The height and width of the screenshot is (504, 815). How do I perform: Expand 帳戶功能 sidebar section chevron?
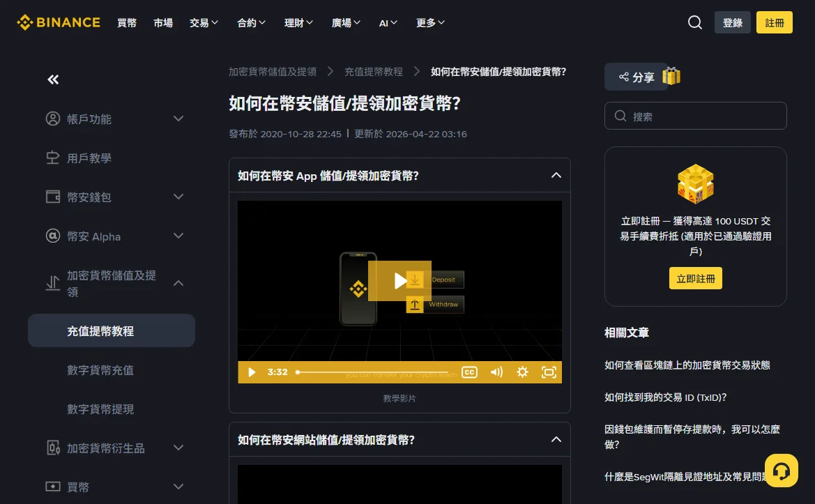(178, 119)
